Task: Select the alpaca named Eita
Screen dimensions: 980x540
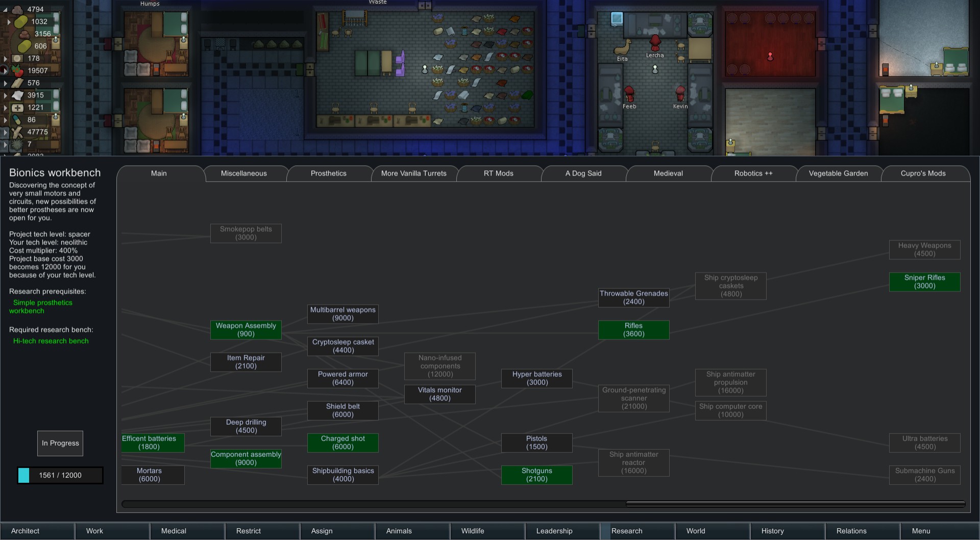Action: (622, 47)
